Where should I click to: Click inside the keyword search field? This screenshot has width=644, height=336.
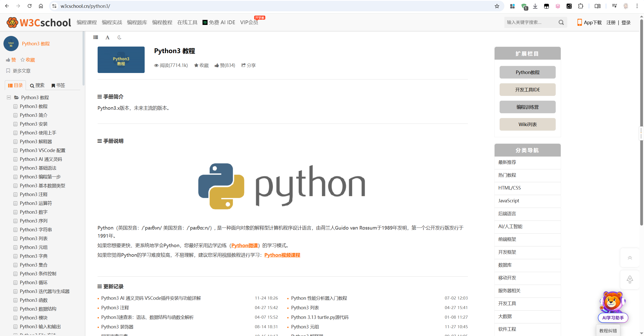(x=528, y=22)
